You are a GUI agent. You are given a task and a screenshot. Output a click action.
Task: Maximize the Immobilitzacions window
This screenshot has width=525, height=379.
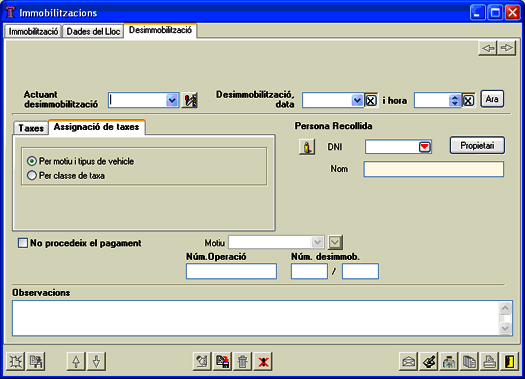coord(495,13)
